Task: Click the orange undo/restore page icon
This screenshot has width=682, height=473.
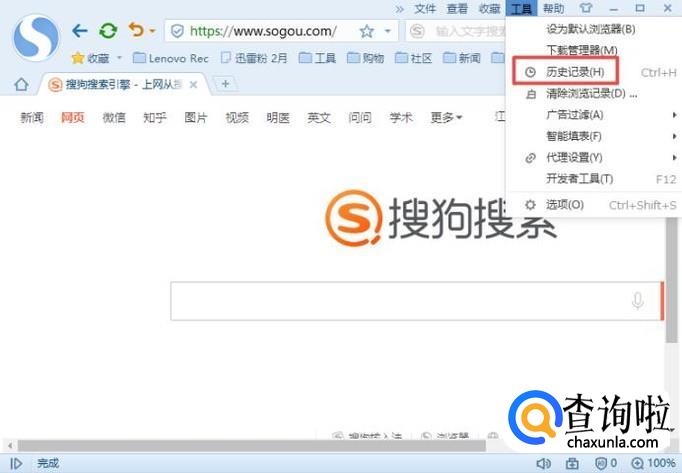Action: (x=135, y=31)
